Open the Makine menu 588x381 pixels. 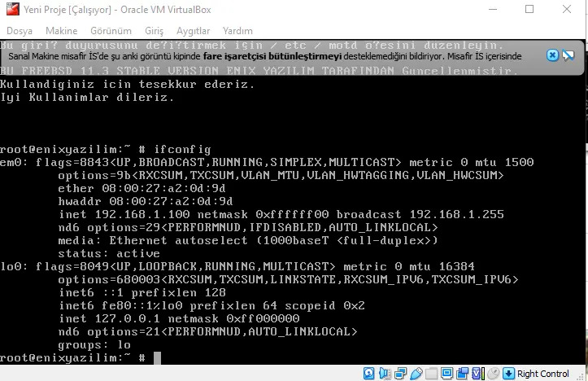(62, 31)
